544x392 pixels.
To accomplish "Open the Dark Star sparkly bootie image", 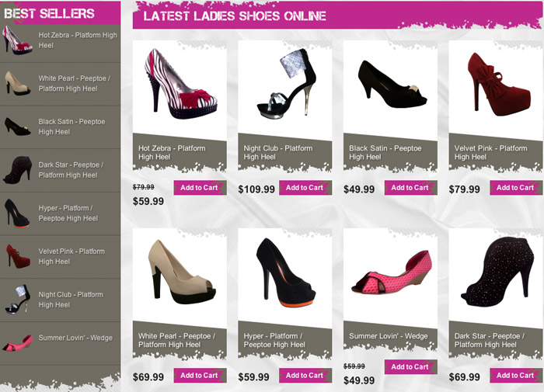I will pos(497,272).
